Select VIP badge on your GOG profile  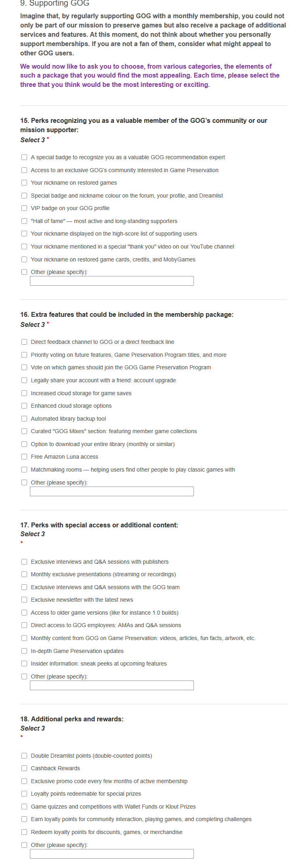tap(24, 208)
